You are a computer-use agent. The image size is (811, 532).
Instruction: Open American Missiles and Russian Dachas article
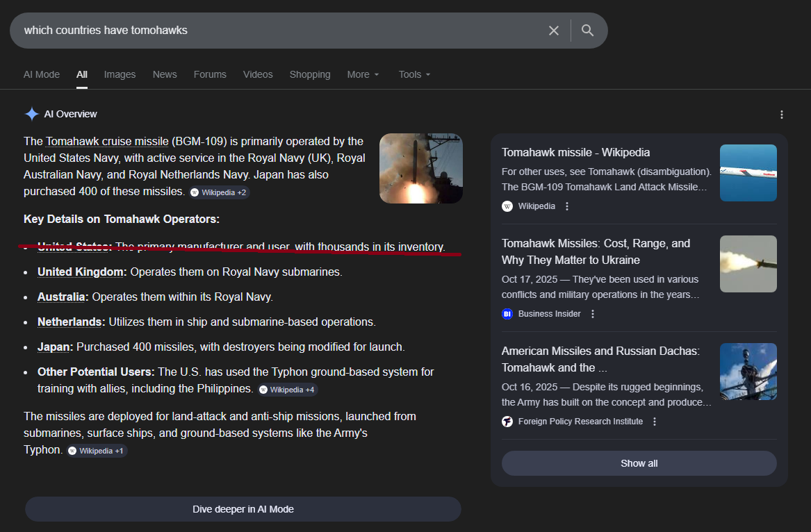pyautogui.click(x=600, y=359)
